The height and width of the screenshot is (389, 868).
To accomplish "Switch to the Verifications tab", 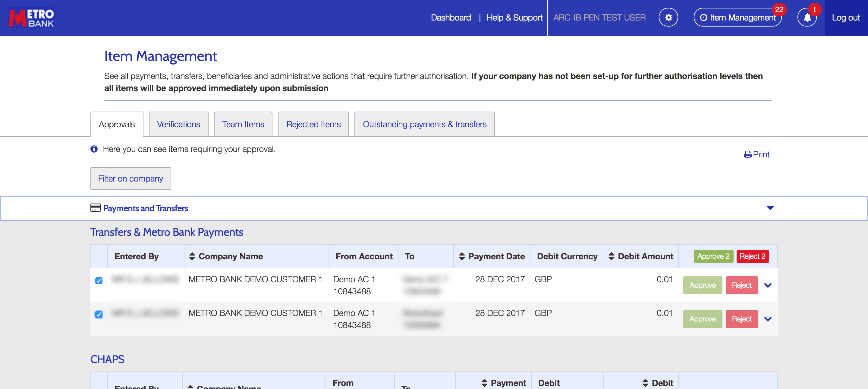I will (x=178, y=124).
